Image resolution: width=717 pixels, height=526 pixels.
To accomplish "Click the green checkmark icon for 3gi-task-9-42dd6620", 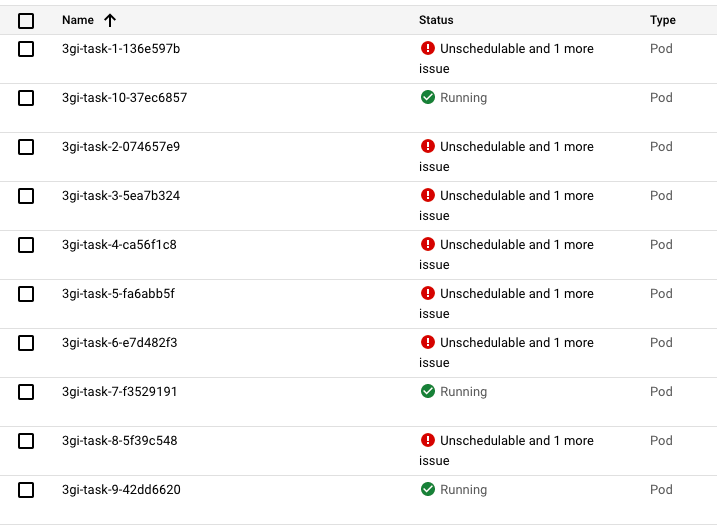I will (x=428, y=489).
